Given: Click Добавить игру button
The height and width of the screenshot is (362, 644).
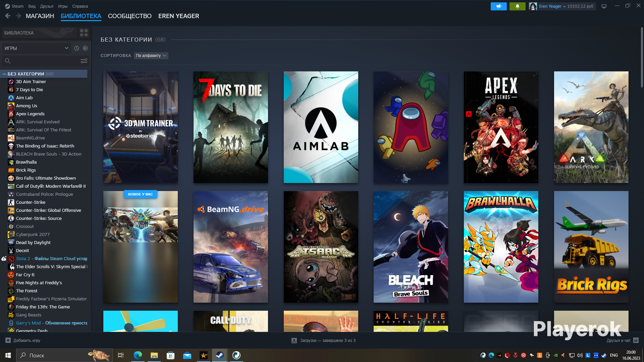Looking at the screenshot, I should [23, 340].
